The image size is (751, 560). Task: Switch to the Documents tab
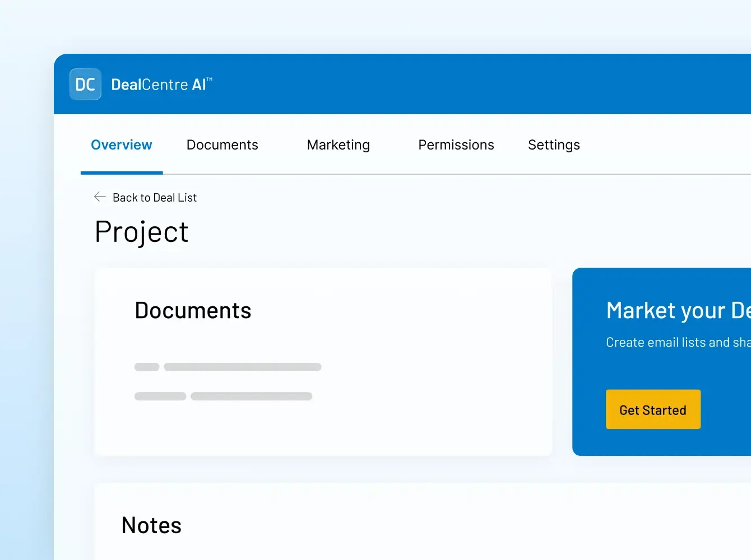coord(222,145)
